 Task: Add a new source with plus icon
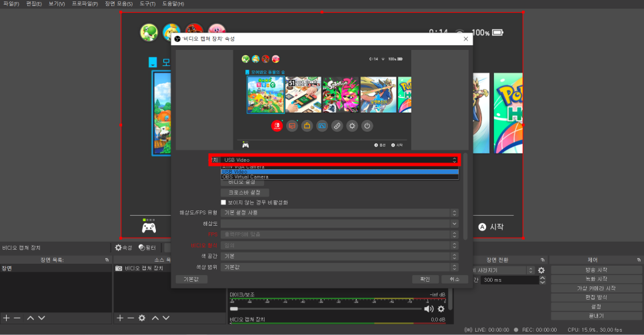[x=120, y=318]
